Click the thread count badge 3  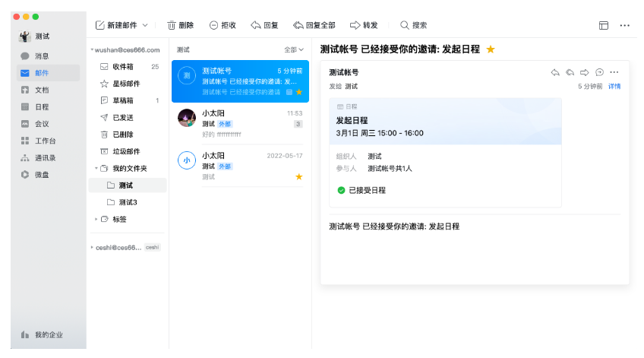pyautogui.click(x=298, y=124)
